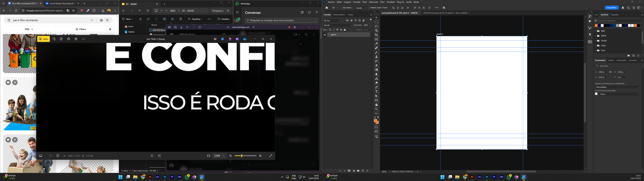Viewport: 644px width, 181px height.
Task: Lock all attributes of the layer
Action: [345, 30]
